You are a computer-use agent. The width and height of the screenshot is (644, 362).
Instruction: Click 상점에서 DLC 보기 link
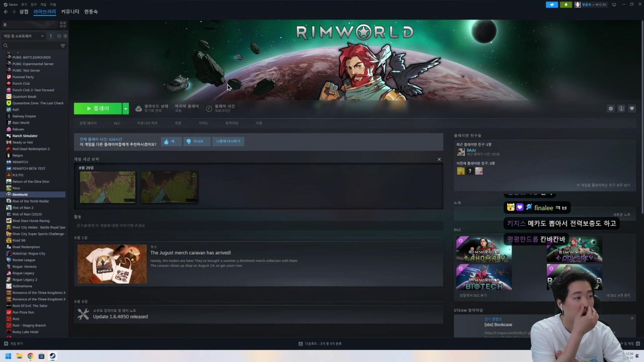473,296
